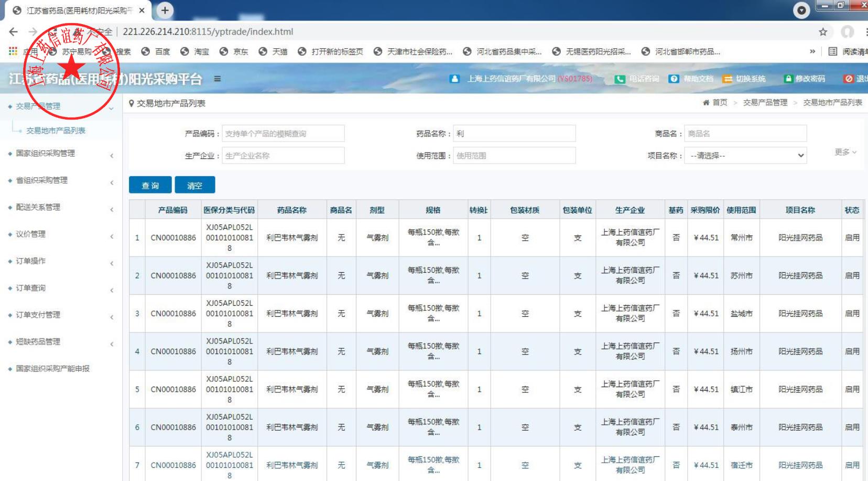Image resolution: width=868 pixels, height=481 pixels.
Task: Open 帮助文档 help icon
Action: pyautogui.click(x=674, y=79)
